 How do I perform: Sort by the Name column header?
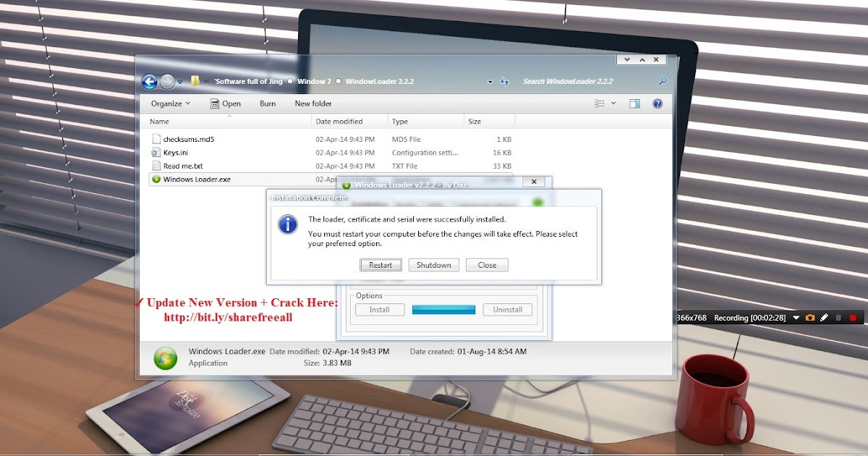[229, 122]
